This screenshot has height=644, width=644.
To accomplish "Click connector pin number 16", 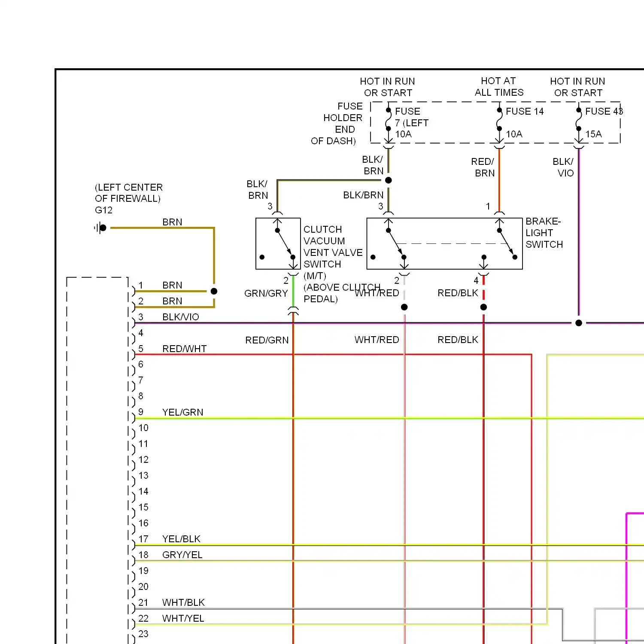I will [143, 523].
